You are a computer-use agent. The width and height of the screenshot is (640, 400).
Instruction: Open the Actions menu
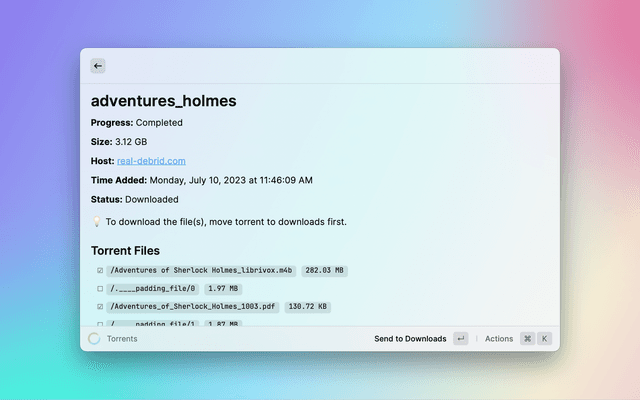pyautogui.click(x=498, y=339)
